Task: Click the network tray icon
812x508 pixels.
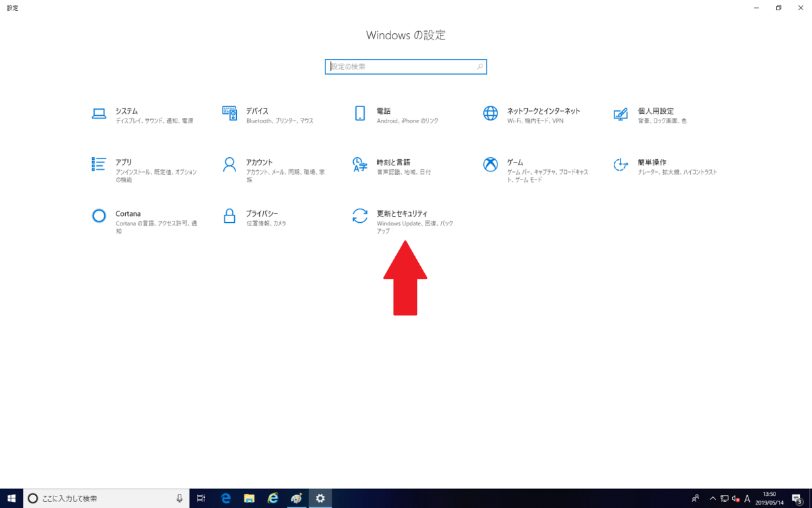Action: click(724, 499)
